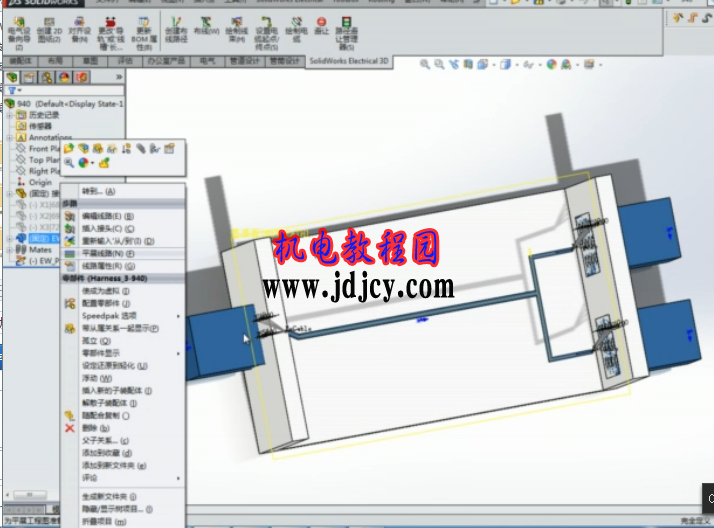Open the tree filter dropdown
This screenshot has width=714, height=528.
point(15,91)
